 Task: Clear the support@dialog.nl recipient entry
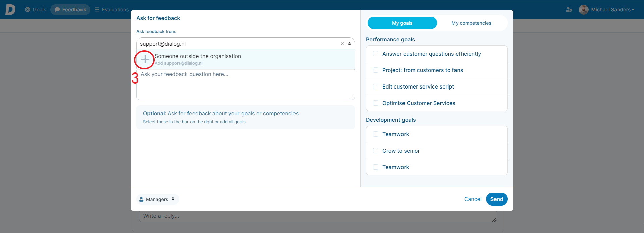click(342, 44)
